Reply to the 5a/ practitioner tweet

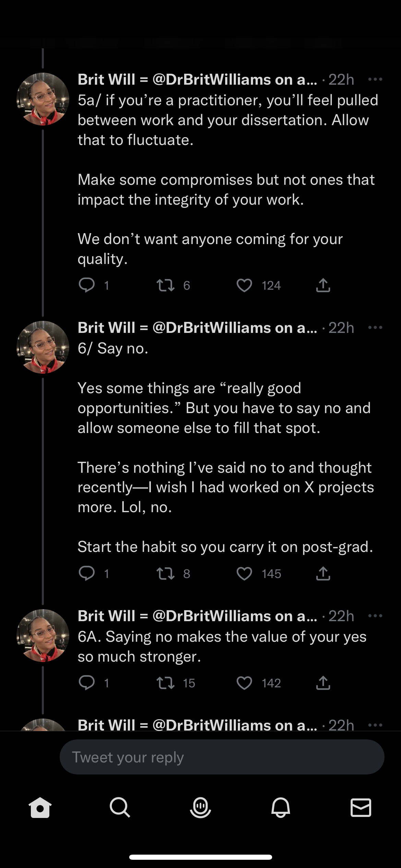point(87,285)
